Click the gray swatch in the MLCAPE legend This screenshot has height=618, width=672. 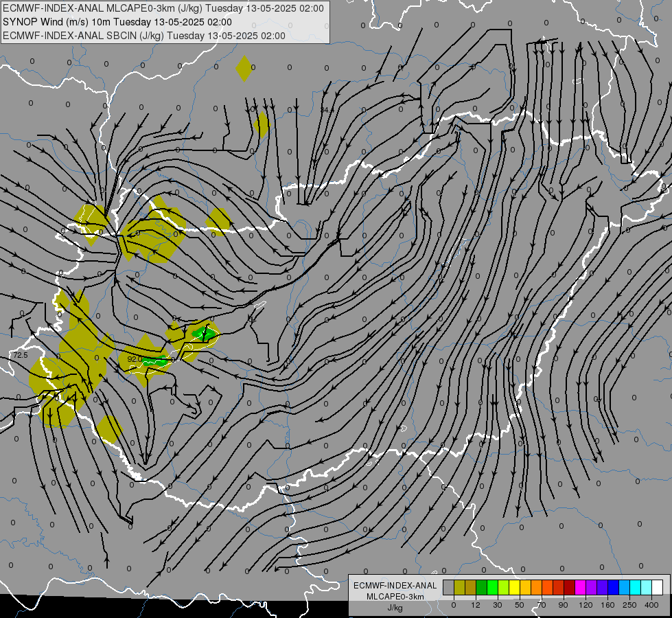448,588
